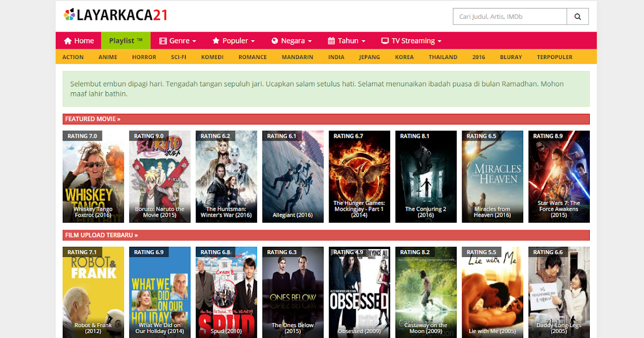The image size is (644, 338).
Task: Click the RATING 9.0 badge on Boruto
Action: 149,136
